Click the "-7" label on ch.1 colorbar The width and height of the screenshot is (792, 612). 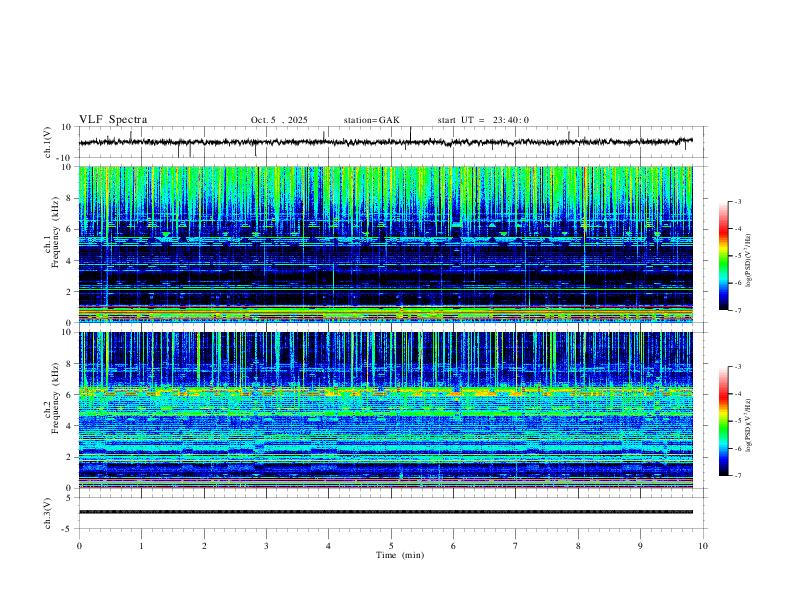click(x=738, y=310)
